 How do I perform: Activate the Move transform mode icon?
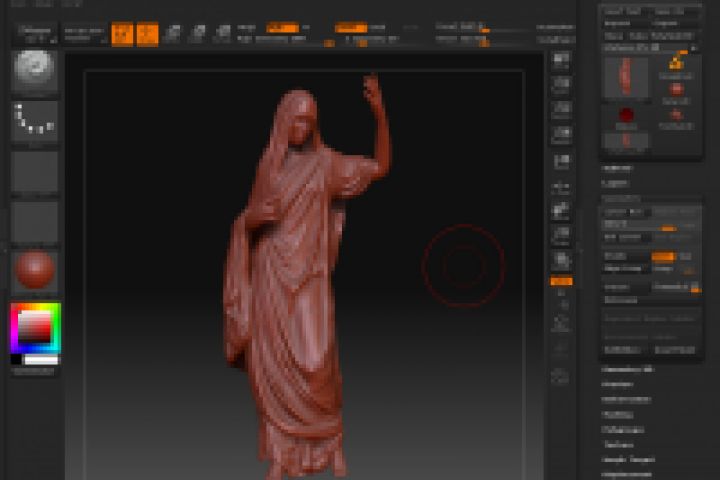[173, 34]
